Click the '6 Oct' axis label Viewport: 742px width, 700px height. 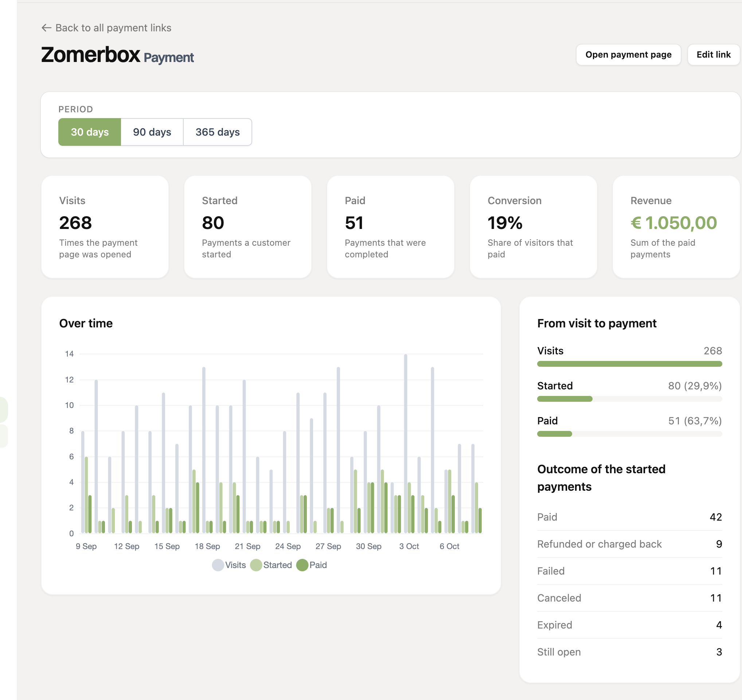(449, 546)
